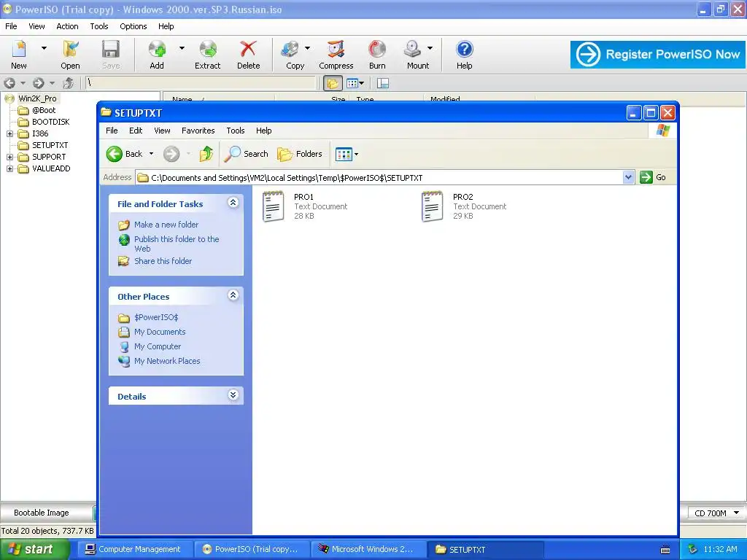Toggle PowerISO preview pane layout icon
This screenshot has height=560, width=747.
[x=383, y=83]
